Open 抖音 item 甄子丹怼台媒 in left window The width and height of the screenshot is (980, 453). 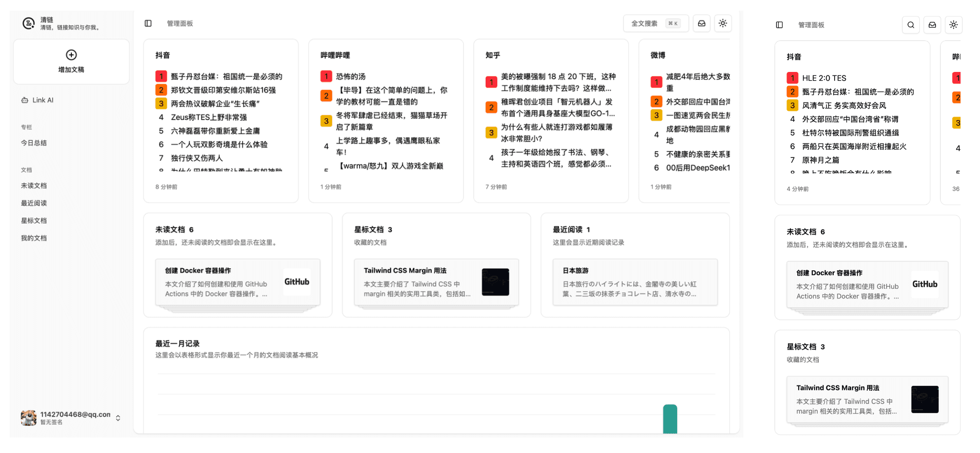(x=227, y=76)
